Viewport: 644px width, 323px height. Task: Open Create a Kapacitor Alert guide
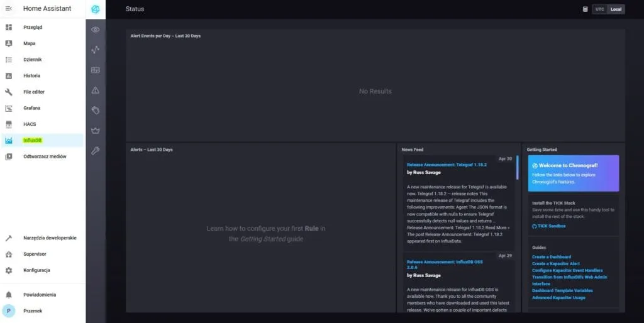tap(556, 263)
